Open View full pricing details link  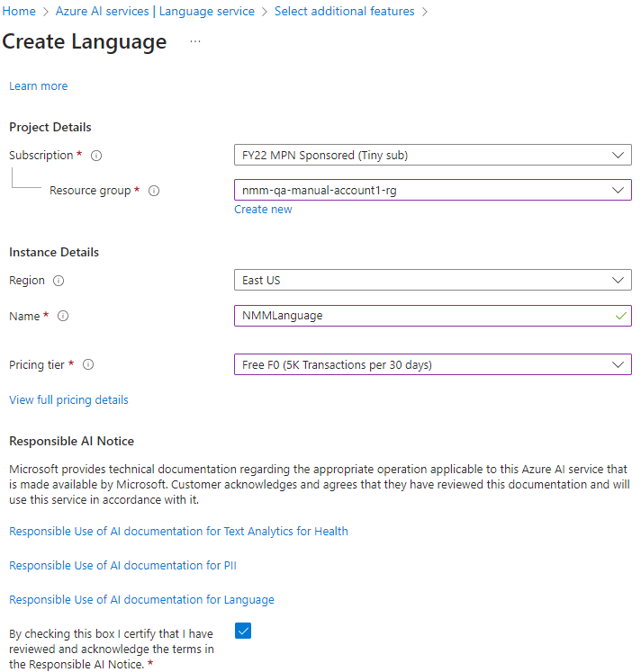click(x=68, y=399)
